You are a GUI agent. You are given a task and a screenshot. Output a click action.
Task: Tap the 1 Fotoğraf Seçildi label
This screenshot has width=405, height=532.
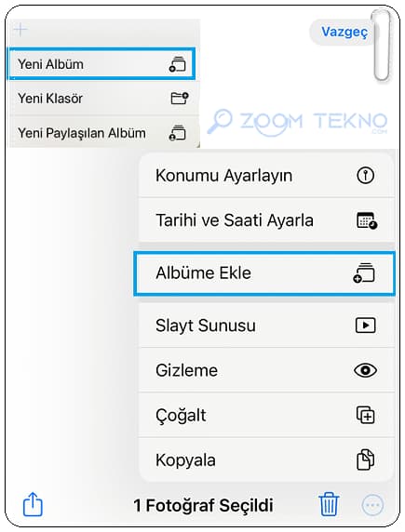coord(203,505)
